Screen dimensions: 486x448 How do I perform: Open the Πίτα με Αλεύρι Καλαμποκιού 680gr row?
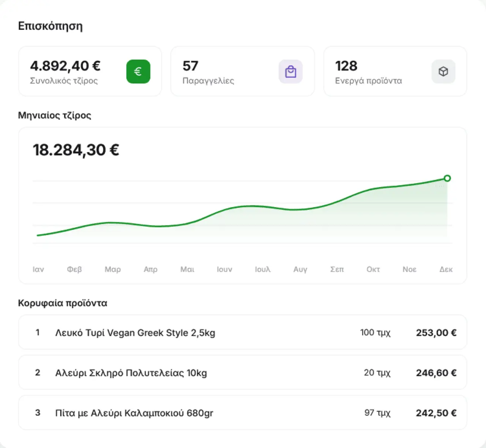click(243, 413)
